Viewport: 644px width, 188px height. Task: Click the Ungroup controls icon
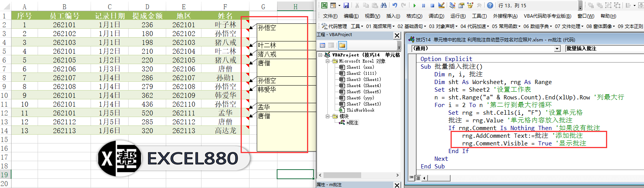tap(617, 5)
